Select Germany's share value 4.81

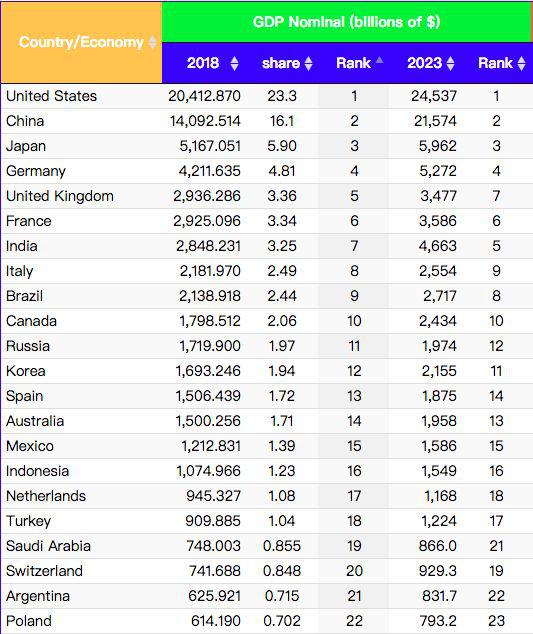click(x=282, y=171)
